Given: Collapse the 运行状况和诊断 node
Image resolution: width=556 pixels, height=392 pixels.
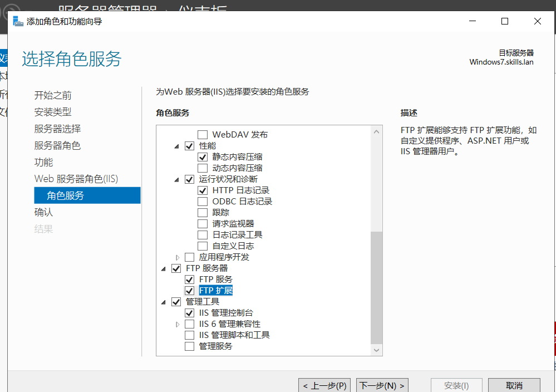Looking at the screenshot, I should tap(177, 179).
